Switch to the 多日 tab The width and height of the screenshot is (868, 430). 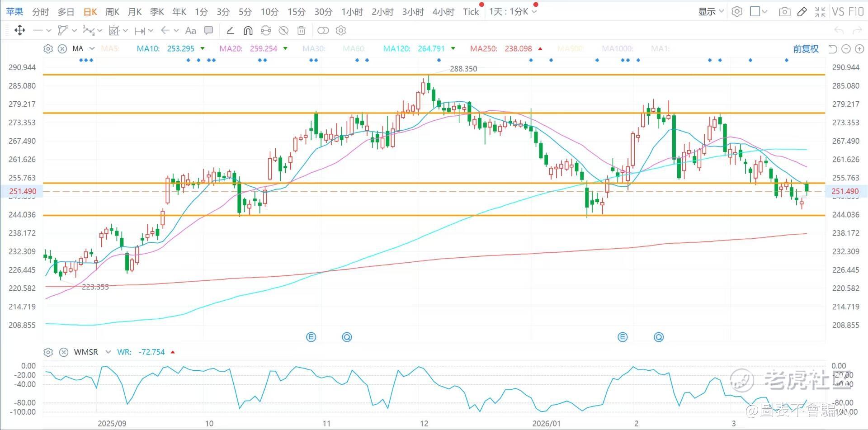(66, 12)
